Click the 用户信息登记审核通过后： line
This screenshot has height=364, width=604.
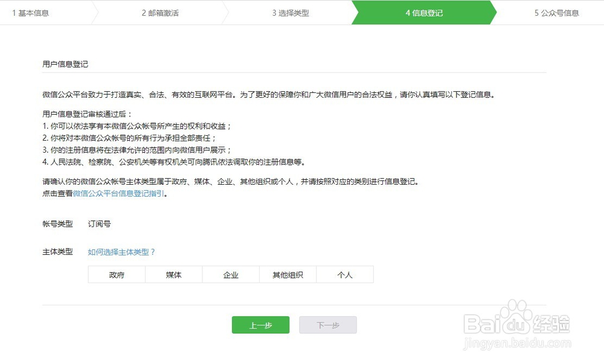(88, 114)
